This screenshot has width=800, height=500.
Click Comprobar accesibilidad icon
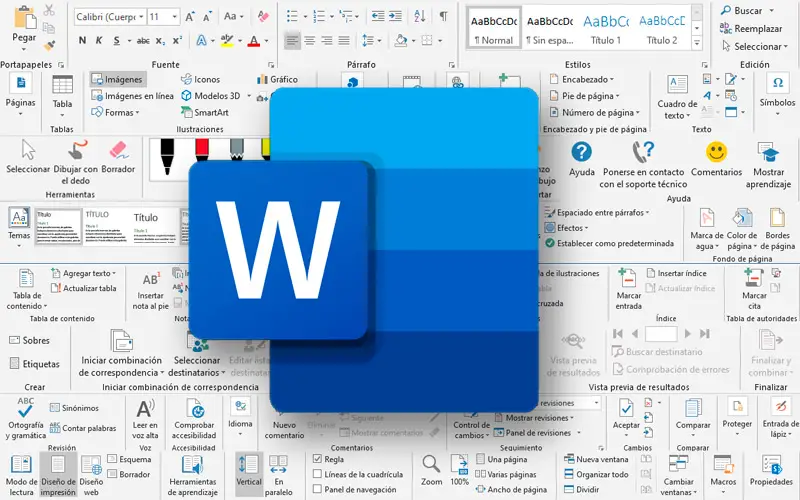pos(195,409)
